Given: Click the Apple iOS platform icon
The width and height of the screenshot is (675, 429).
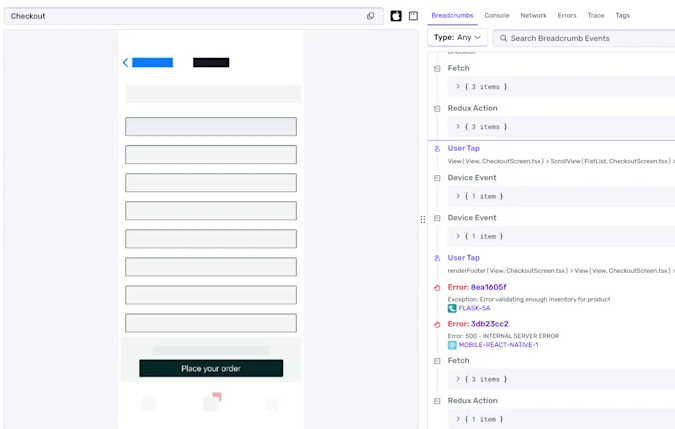Looking at the screenshot, I should coord(396,16).
